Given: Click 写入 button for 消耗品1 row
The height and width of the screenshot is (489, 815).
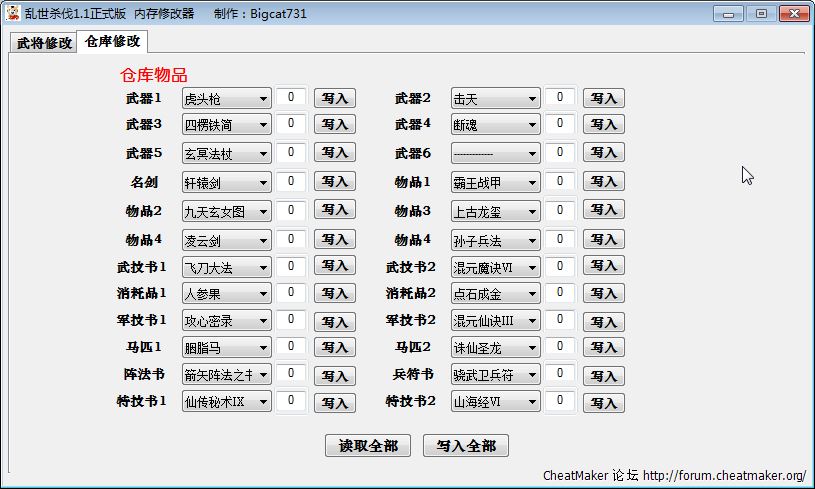Looking at the screenshot, I should [x=335, y=294].
